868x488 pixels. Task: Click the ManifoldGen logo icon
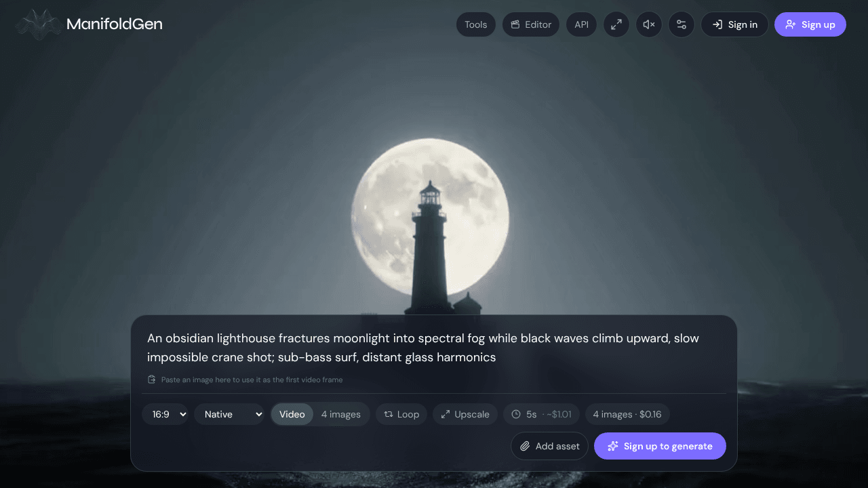tap(39, 24)
